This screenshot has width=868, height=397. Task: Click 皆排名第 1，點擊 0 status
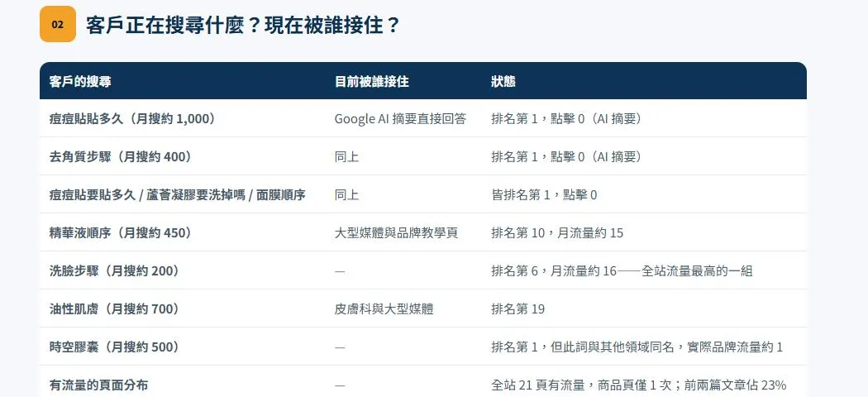[544, 195]
